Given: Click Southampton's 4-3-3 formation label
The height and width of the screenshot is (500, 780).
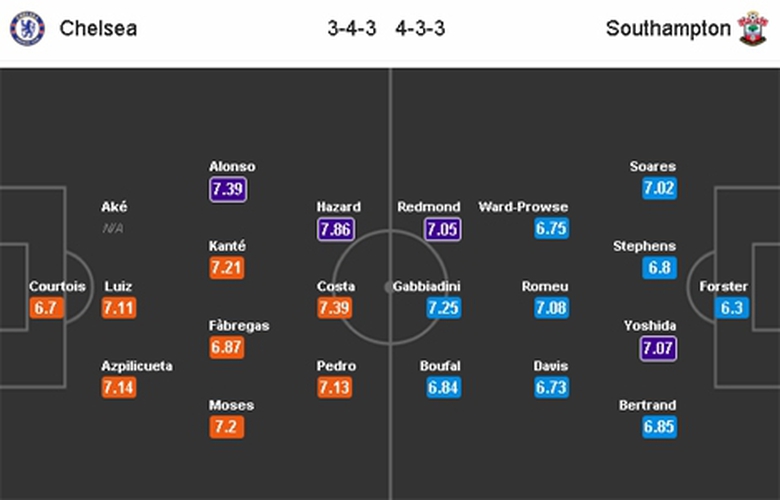Looking at the screenshot, I should (420, 29).
